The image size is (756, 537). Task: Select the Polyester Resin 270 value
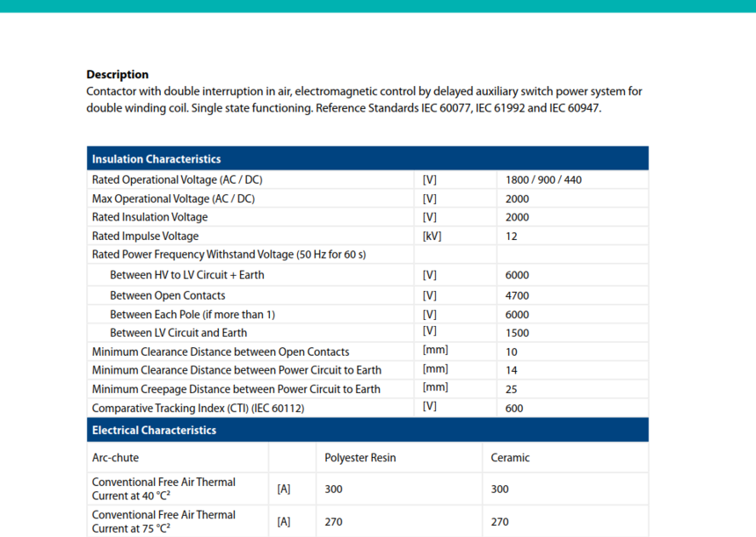[333, 521]
